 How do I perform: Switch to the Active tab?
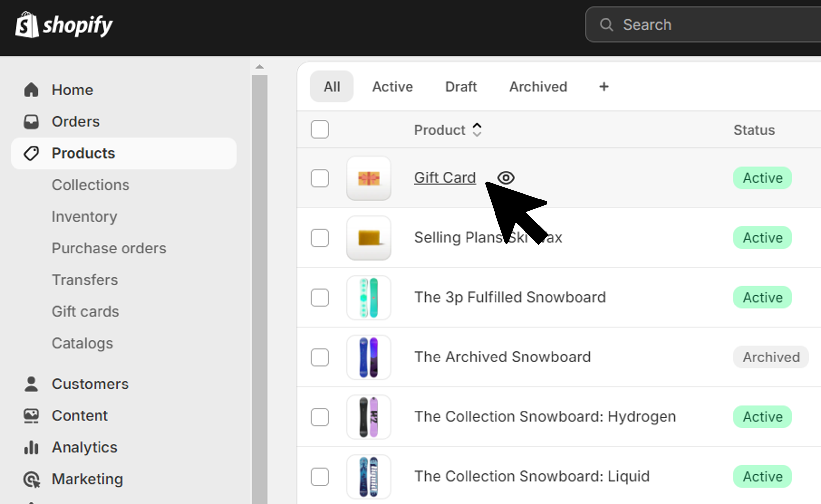392,87
